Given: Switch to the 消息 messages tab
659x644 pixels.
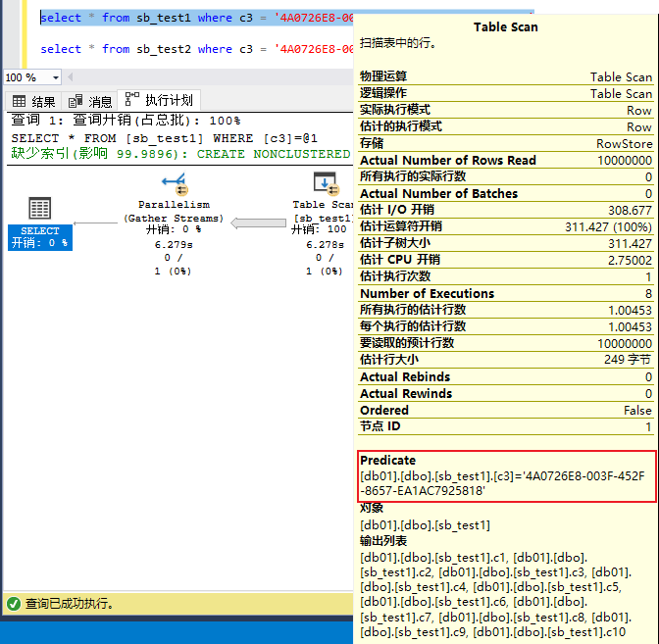Looking at the screenshot, I should tap(90, 101).
